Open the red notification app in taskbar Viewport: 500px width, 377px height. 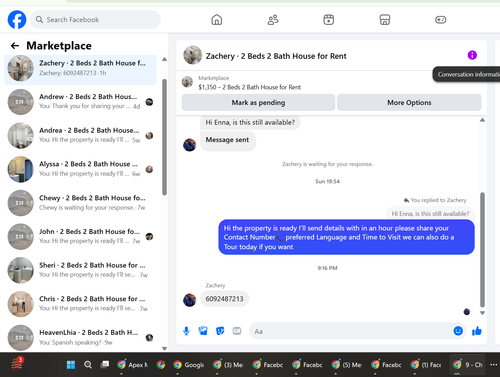tap(17, 364)
